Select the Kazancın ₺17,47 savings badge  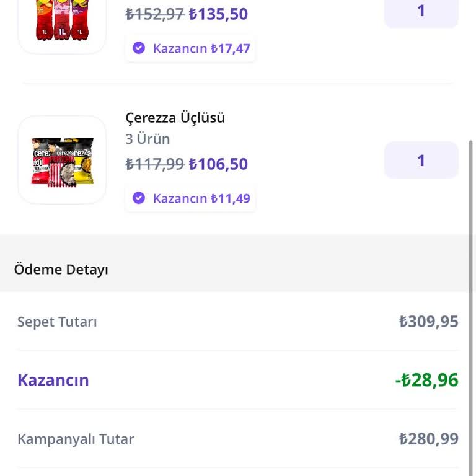point(190,48)
